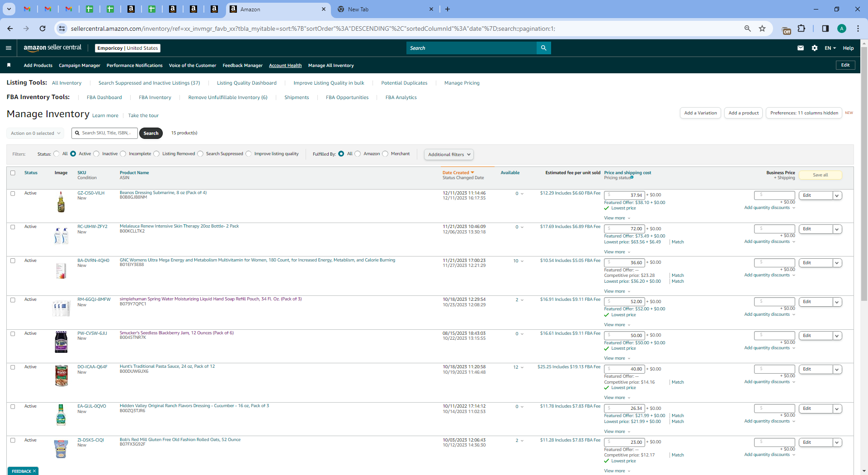Toggle the browser side panel icon
The height and width of the screenshot is (475, 868).
[x=825, y=28]
